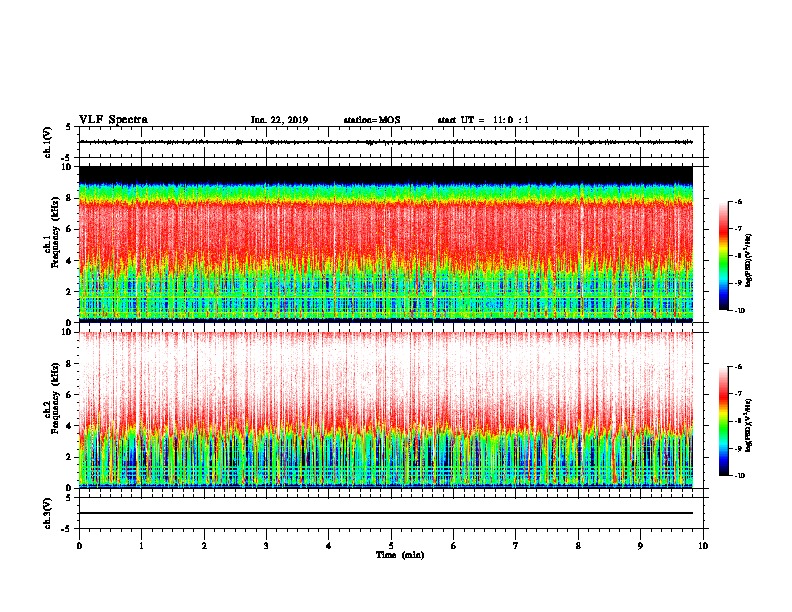
Task: Click the "4" frequency tick on ch.2 spectrogram
Action: pos(69,426)
